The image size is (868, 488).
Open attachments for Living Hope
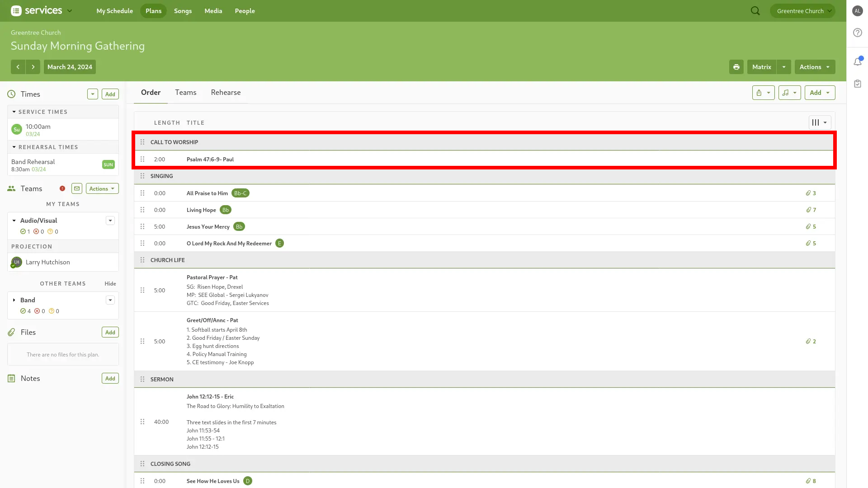click(811, 210)
